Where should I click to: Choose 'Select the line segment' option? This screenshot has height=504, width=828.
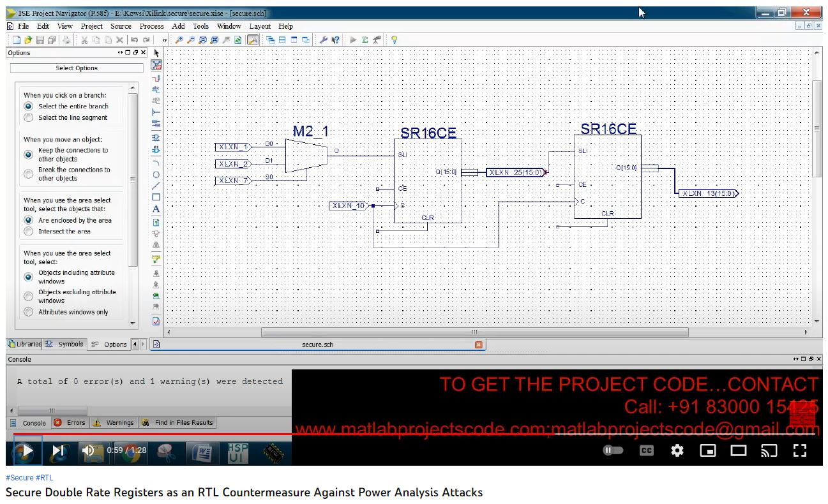(29, 118)
